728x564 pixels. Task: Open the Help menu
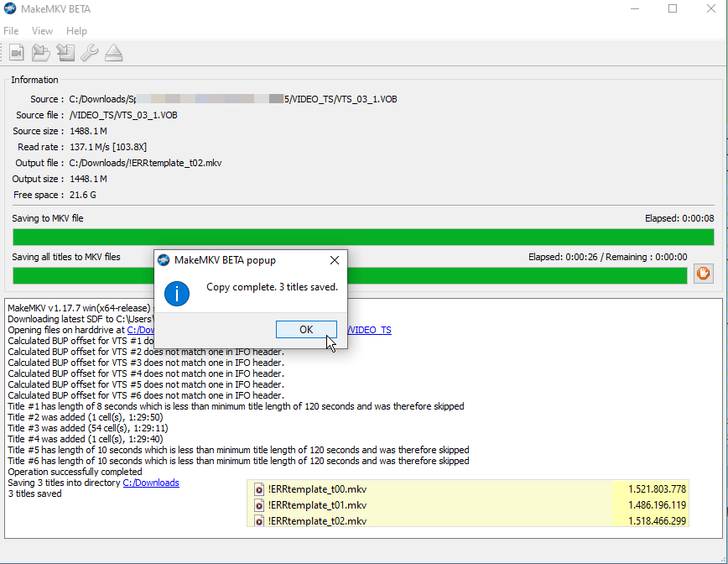[x=76, y=31]
